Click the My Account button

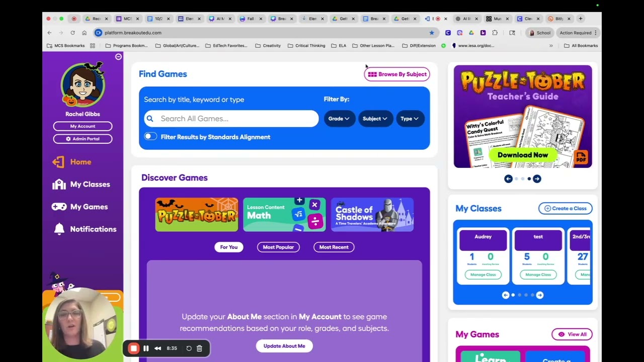(83, 126)
